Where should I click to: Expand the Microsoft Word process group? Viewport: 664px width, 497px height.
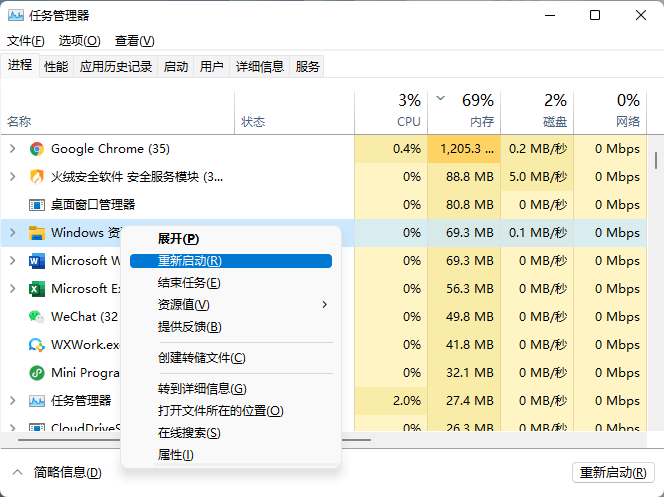pos(13,260)
